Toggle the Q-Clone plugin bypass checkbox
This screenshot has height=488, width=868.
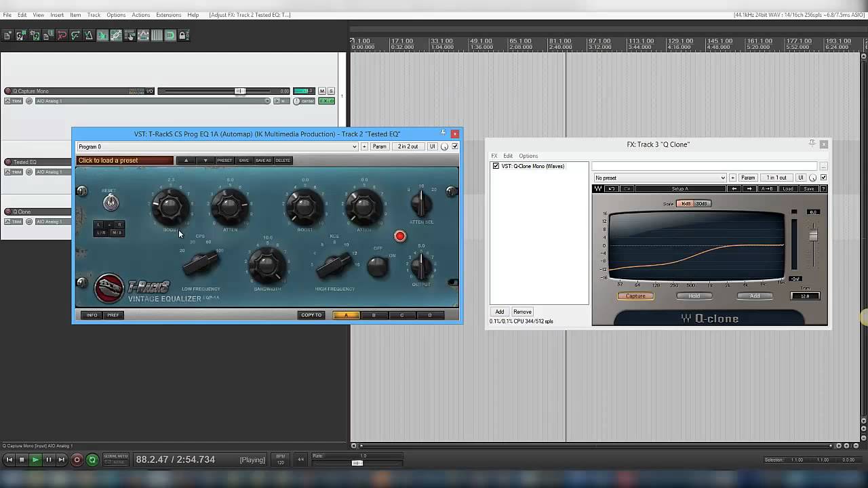click(823, 178)
